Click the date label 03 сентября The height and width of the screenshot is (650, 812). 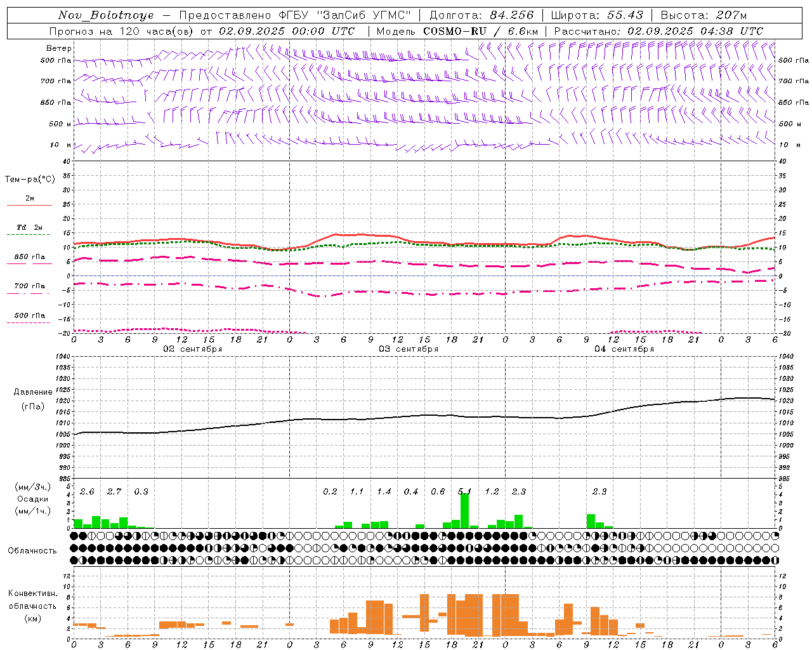[x=408, y=348]
